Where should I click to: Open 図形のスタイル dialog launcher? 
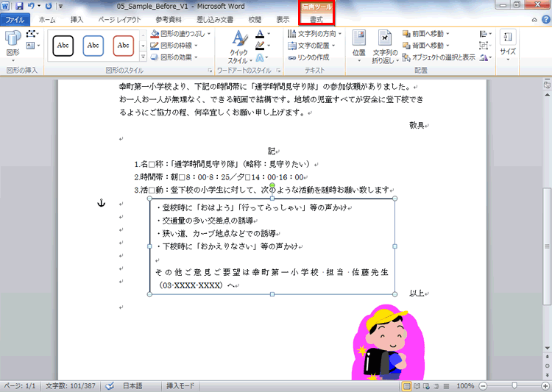click(210, 71)
